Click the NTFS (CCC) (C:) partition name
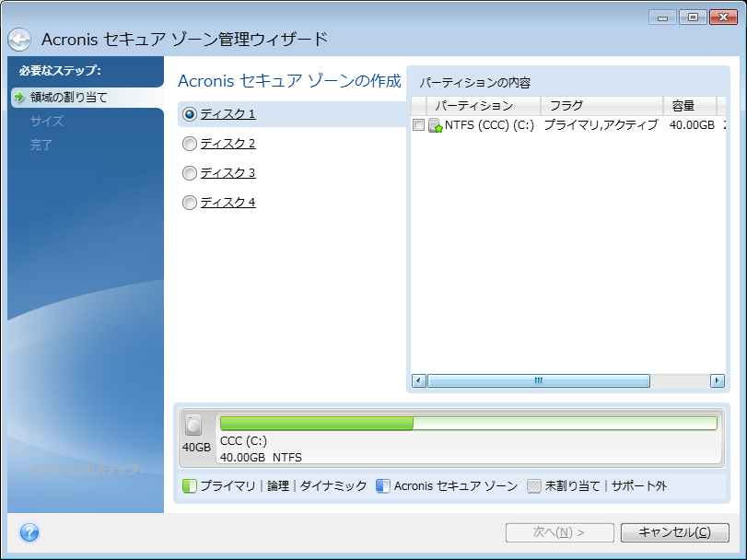Viewport: 747px width, 560px height. pos(489,124)
